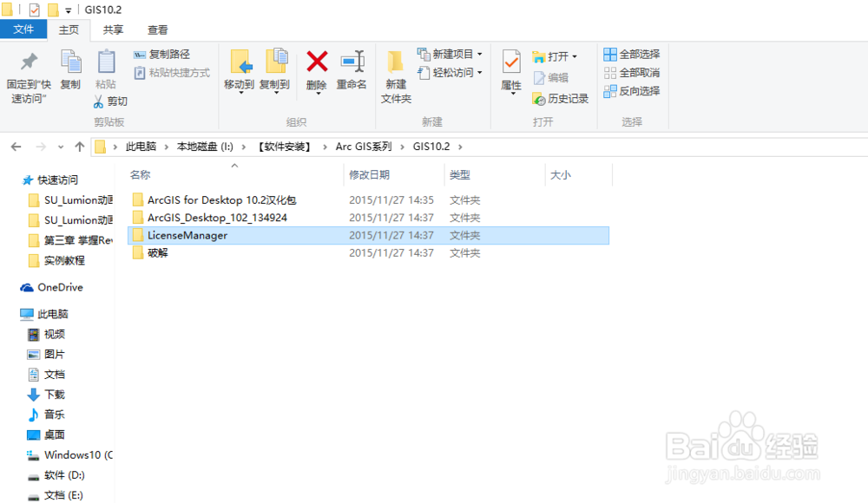The height and width of the screenshot is (503, 868).
Task: Open the Quick Access Toolbar customize arrow
Action: [x=68, y=10]
